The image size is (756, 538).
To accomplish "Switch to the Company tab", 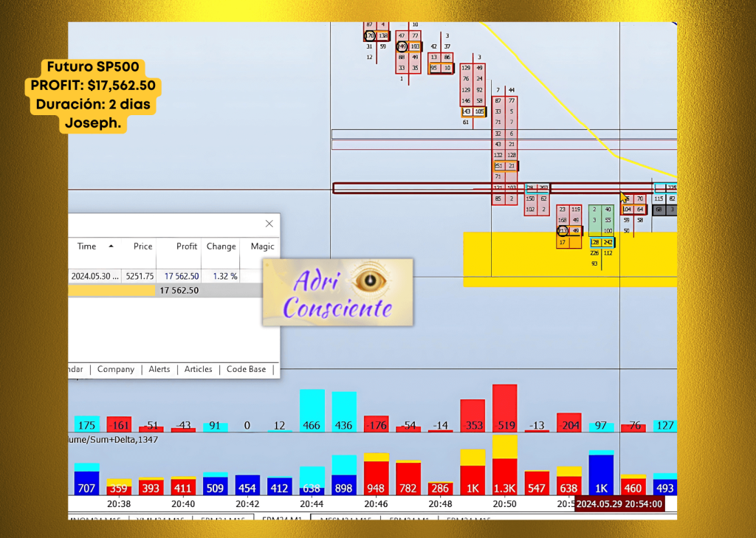I will coord(116,369).
